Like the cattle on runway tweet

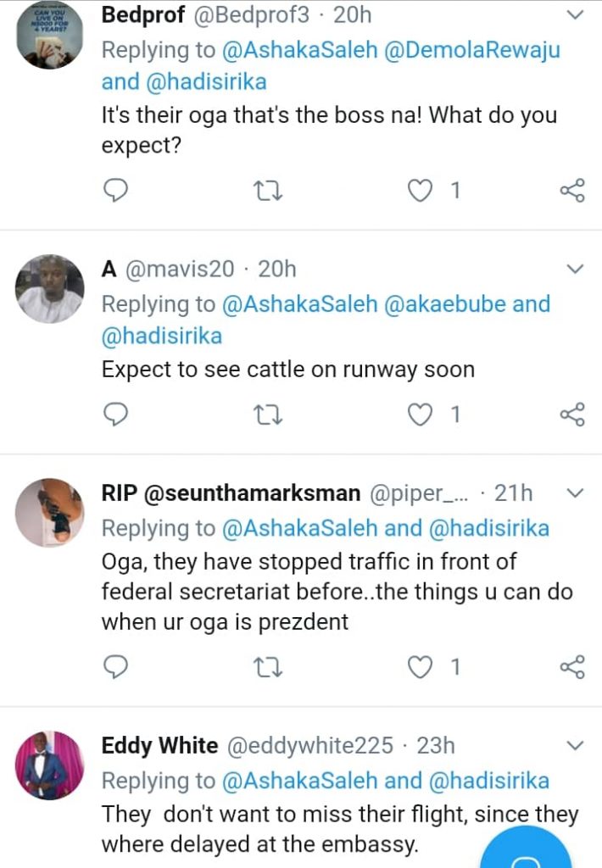tap(419, 414)
